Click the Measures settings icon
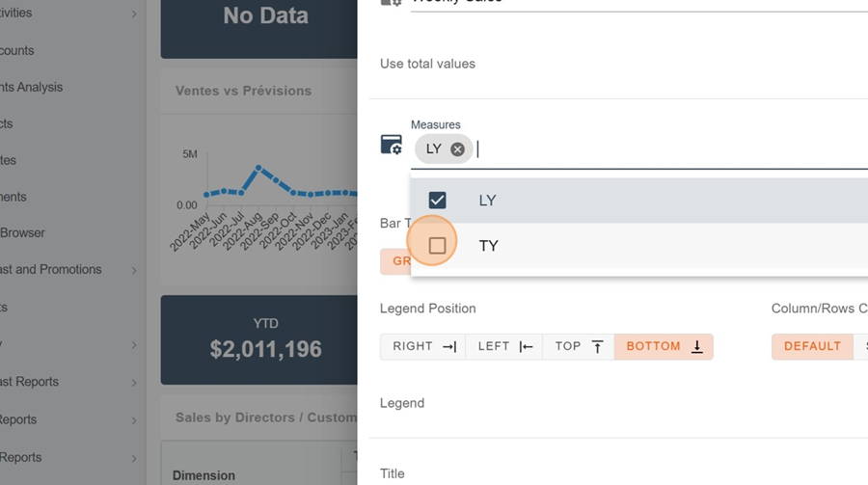The height and width of the screenshot is (485, 868). point(392,145)
